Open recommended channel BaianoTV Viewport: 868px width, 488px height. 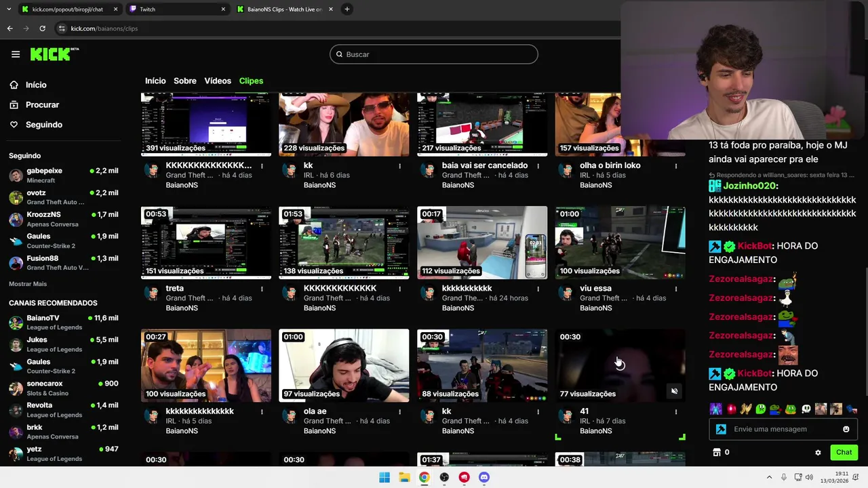64,323
